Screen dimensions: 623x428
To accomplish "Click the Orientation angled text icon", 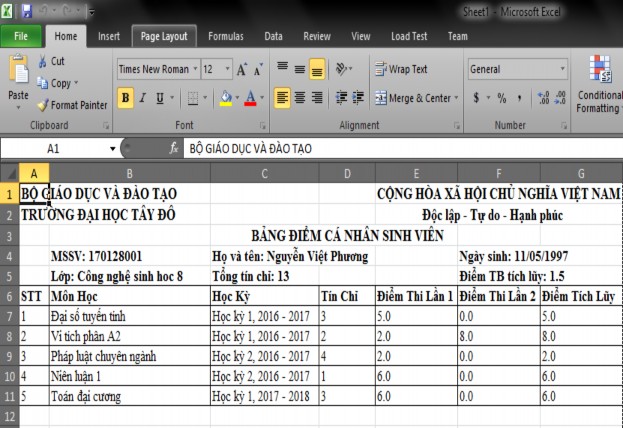I will pyautogui.click(x=342, y=69).
